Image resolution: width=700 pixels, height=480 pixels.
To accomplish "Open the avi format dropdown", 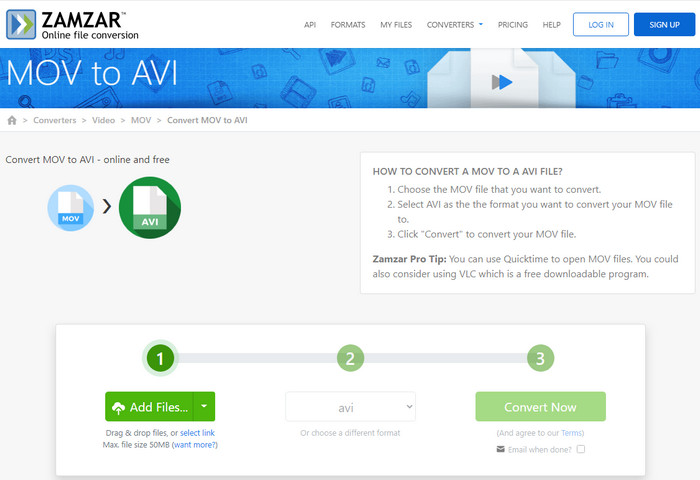I will pyautogui.click(x=350, y=407).
